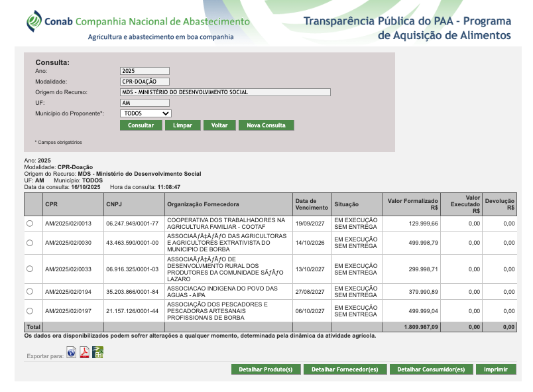
Task: Choose the AM/2025/02/0194 row radio button
Action: (29, 292)
